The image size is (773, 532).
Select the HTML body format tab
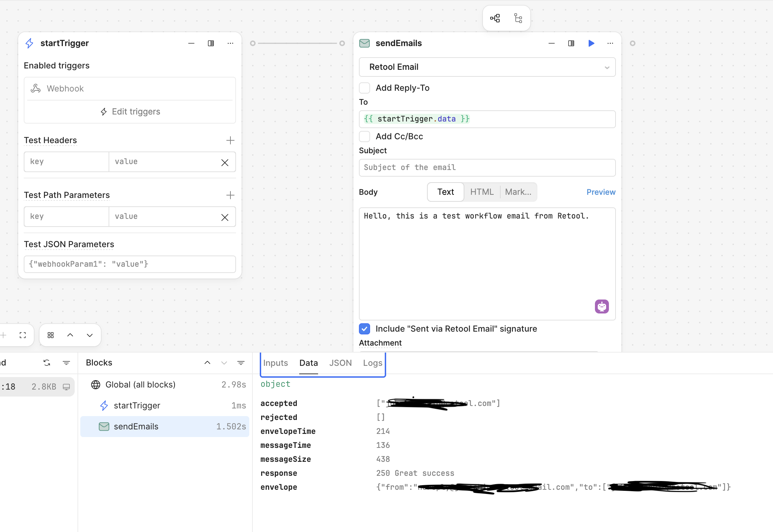coord(481,192)
